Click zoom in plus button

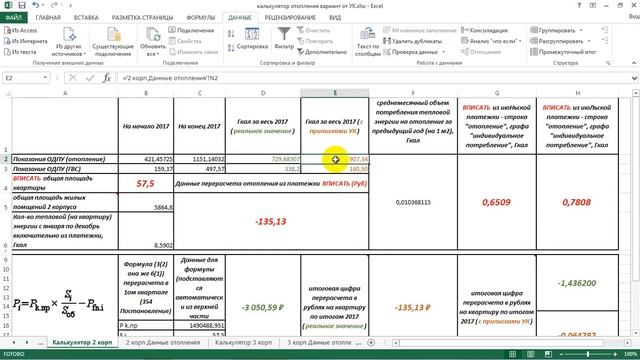[x=615, y=354]
